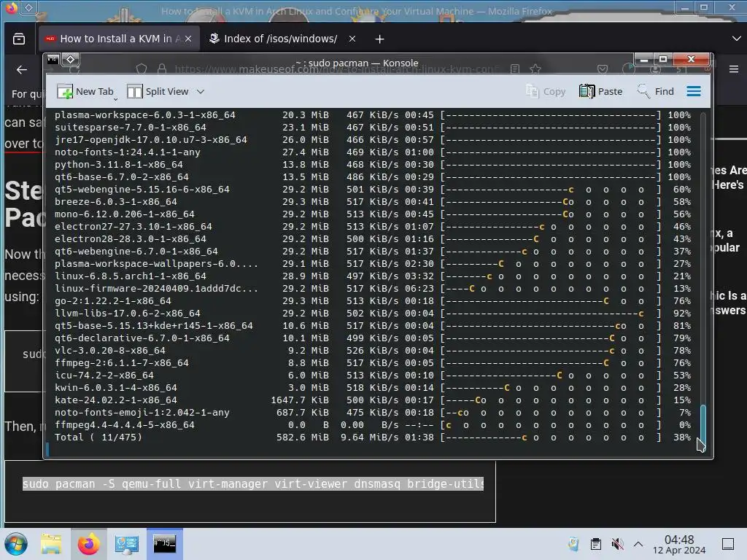Open Find search in Konsole
Viewport: 747px width, 560px height.
(656, 91)
